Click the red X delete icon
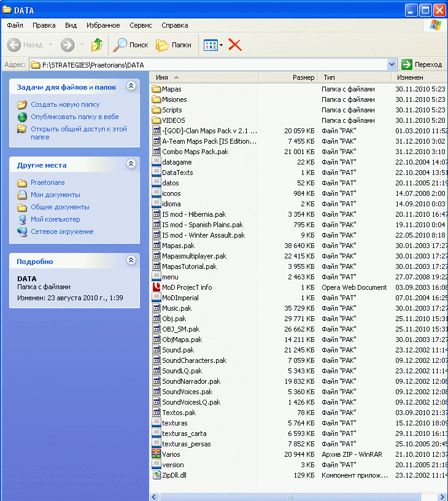 (235, 45)
